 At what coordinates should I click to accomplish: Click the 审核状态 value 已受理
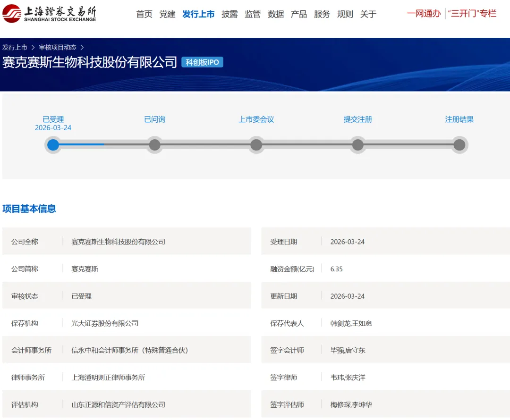click(81, 296)
